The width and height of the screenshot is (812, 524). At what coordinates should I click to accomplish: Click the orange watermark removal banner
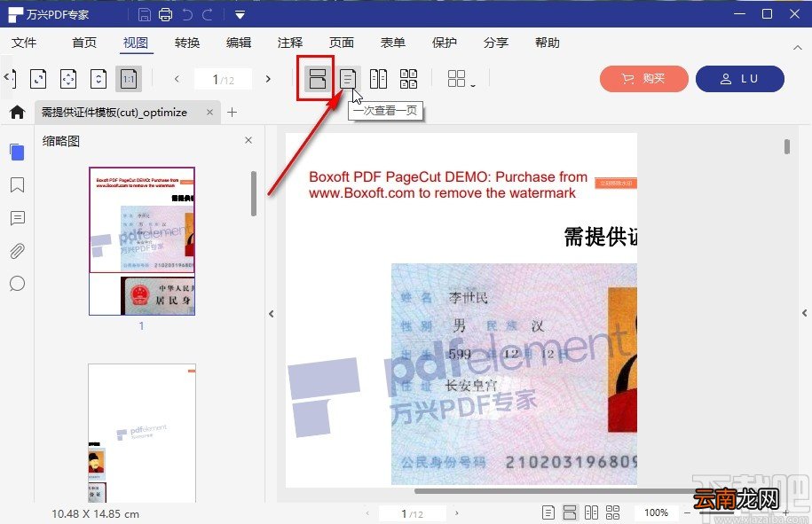(x=616, y=184)
